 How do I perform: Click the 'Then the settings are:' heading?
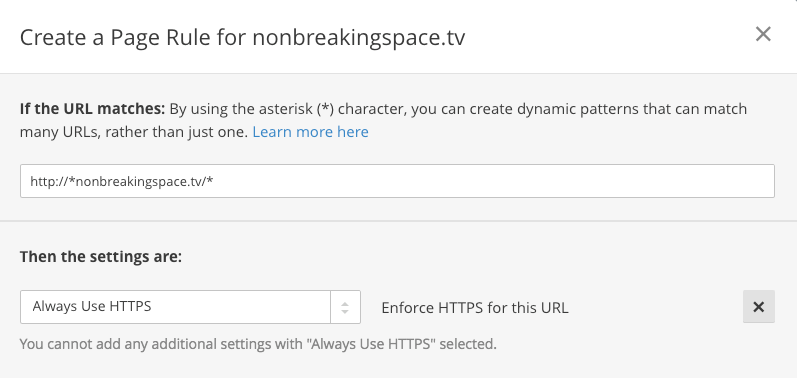pyautogui.click(x=101, y=257)
